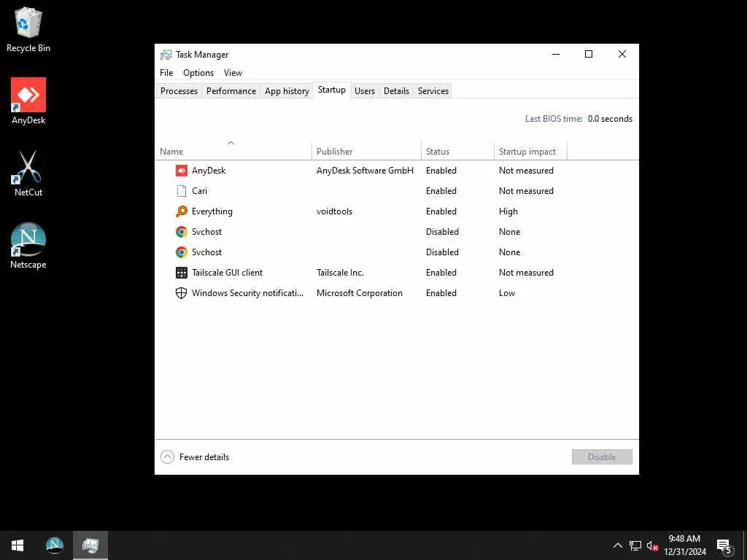This screenshot has width=747, height=560.
Task: Click the Disable button
Action: pos(602,457)
